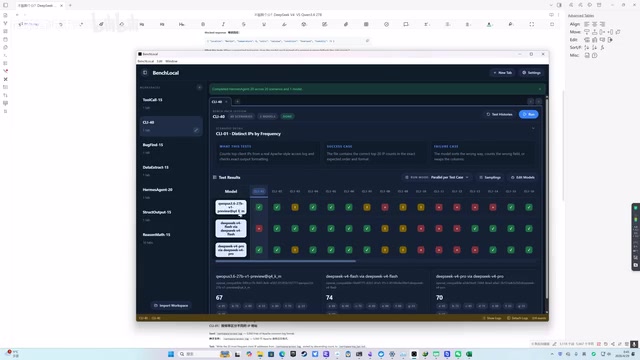Open qwopus3.6-27b CLI-03 yellow partial result

coord(295,207)
